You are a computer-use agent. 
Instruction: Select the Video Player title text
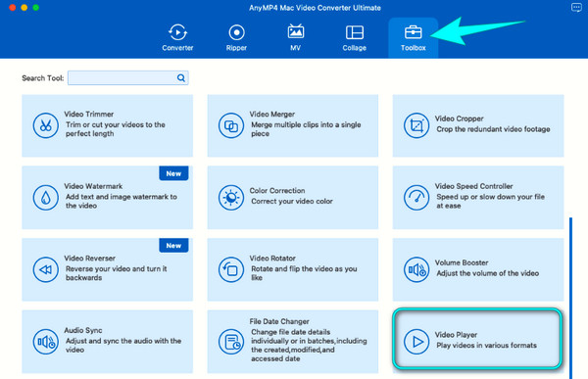point(456,335)
